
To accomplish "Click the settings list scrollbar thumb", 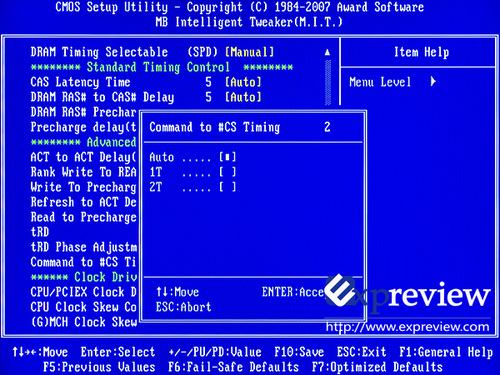I will [x=328, y=82].
